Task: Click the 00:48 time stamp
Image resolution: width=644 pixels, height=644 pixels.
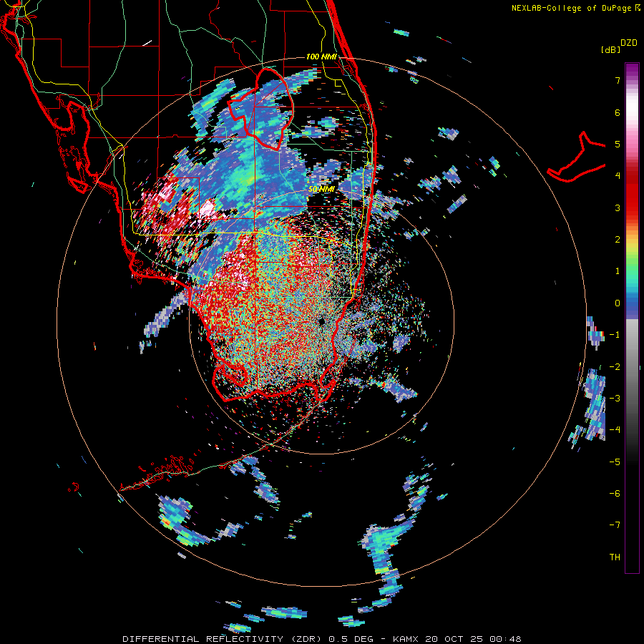Action: 506,639
